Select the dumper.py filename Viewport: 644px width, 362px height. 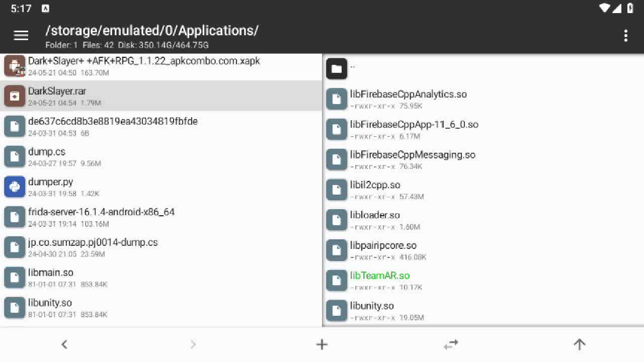point(50,182)
